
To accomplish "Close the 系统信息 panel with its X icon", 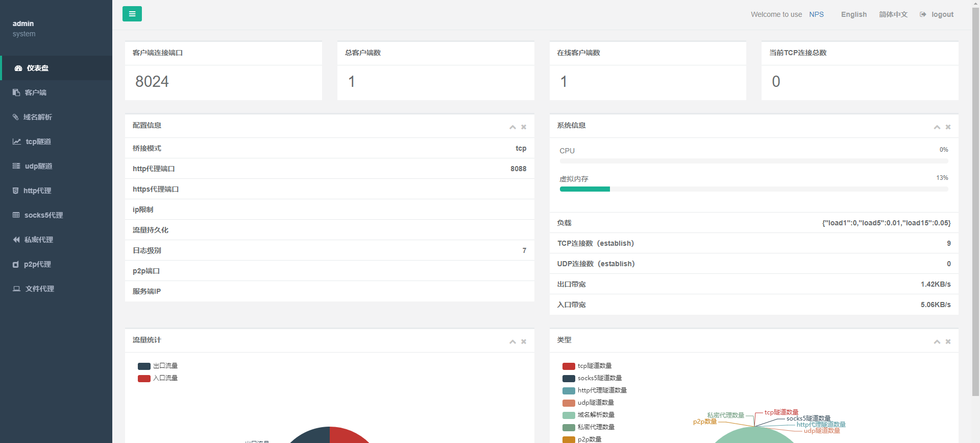I will point(948,127).
